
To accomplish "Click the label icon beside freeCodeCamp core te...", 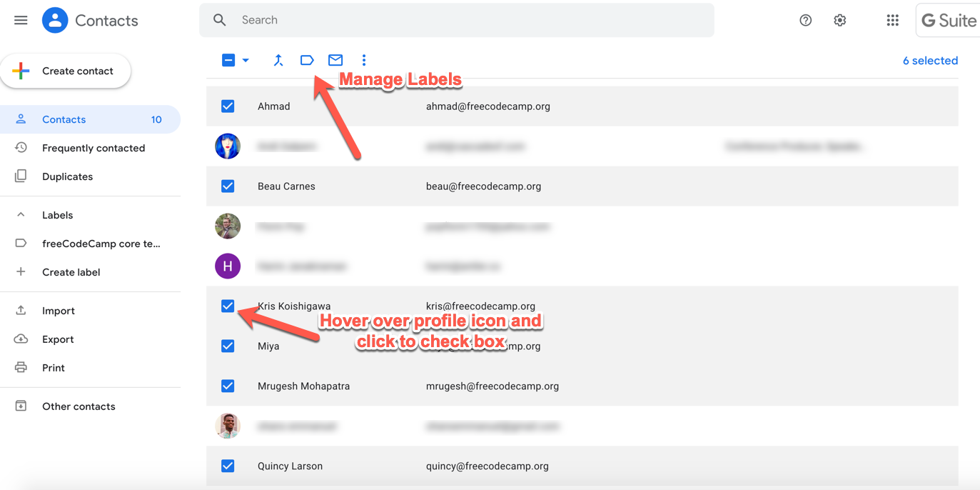I will [x=21, y=244].
